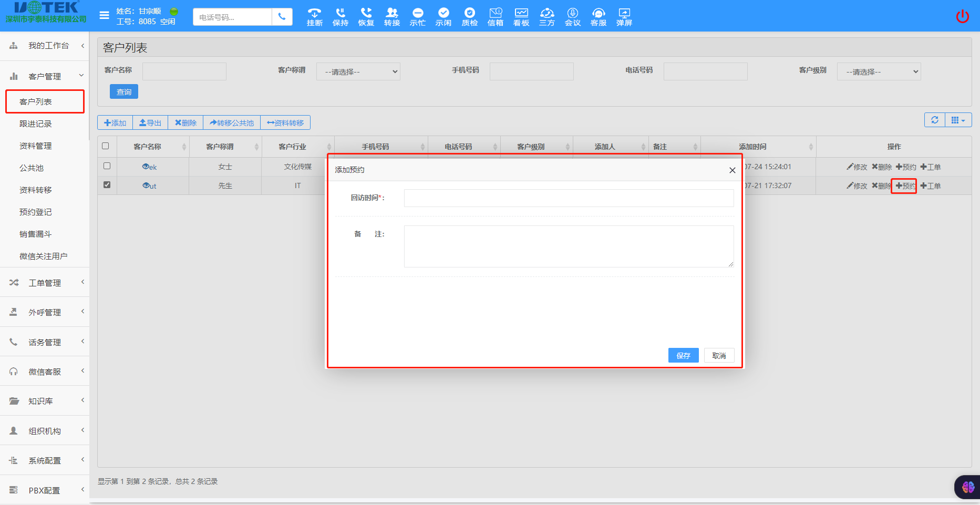
Task: Expand the 工单管理 sidebar section
Action: coord(45,283)
